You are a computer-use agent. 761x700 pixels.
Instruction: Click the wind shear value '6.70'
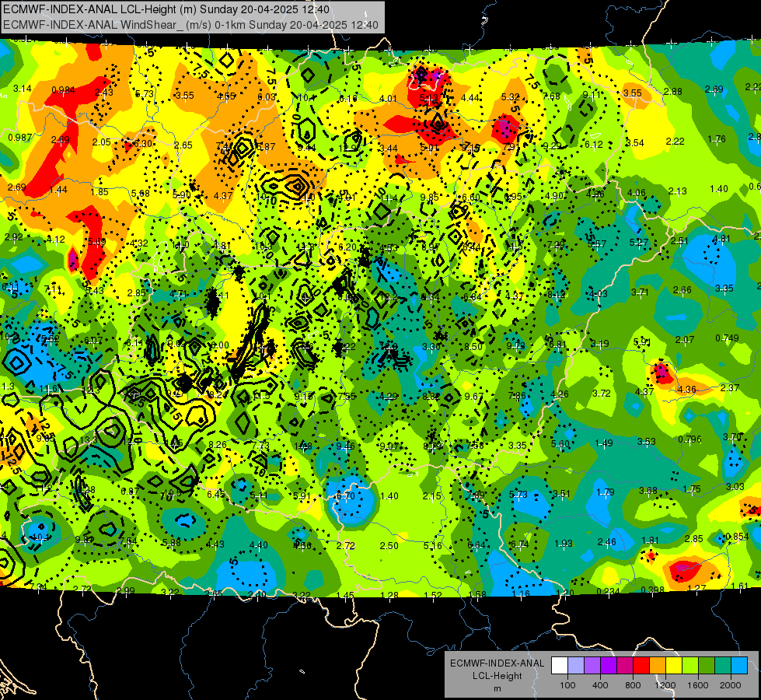346,496
